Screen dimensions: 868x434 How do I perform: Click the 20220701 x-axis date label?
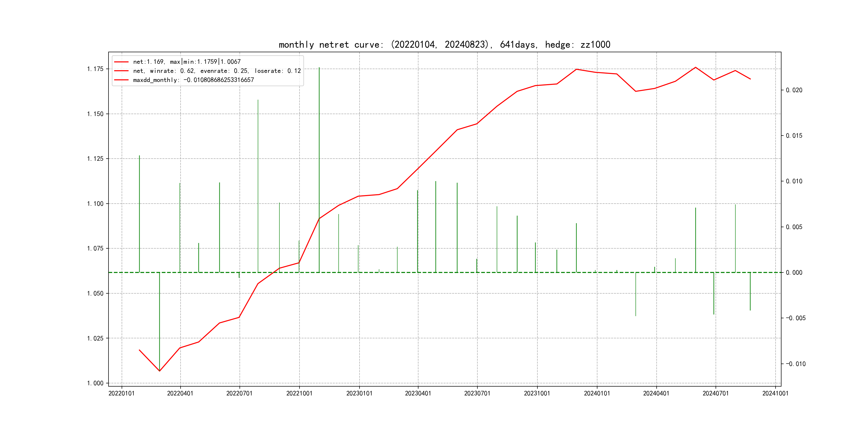point(239,394)
